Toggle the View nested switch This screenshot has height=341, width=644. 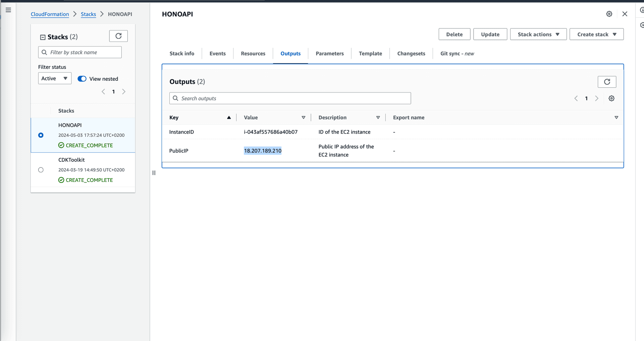pos(82,79)
